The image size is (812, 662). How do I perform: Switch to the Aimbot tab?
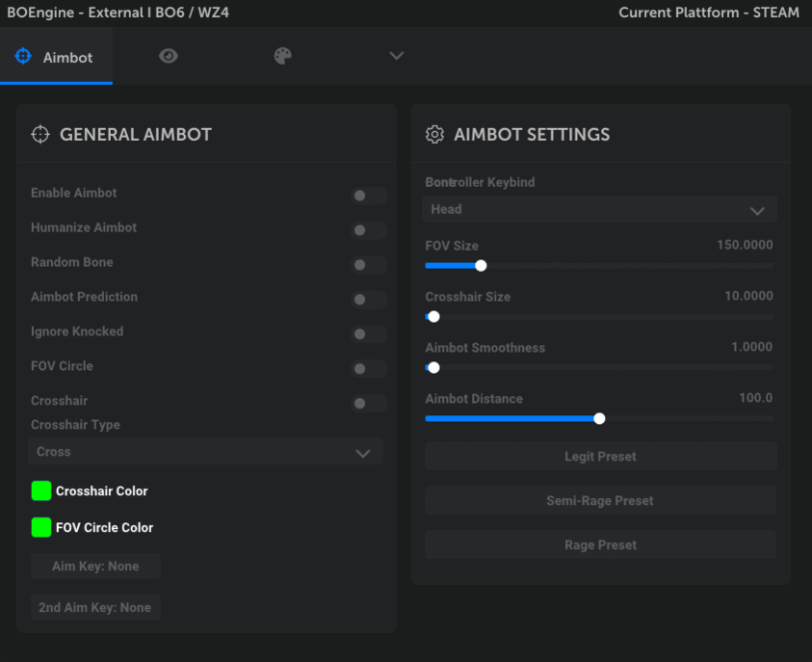coord(56,57)
